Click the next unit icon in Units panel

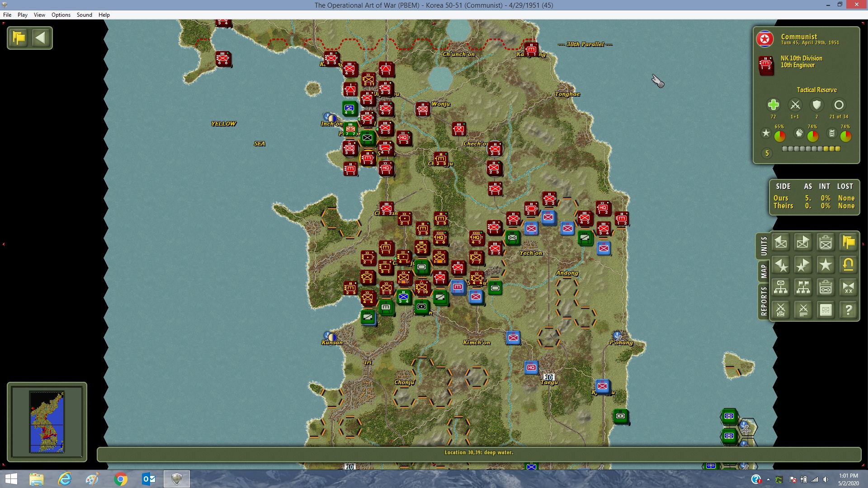click(x=803, y=243)
